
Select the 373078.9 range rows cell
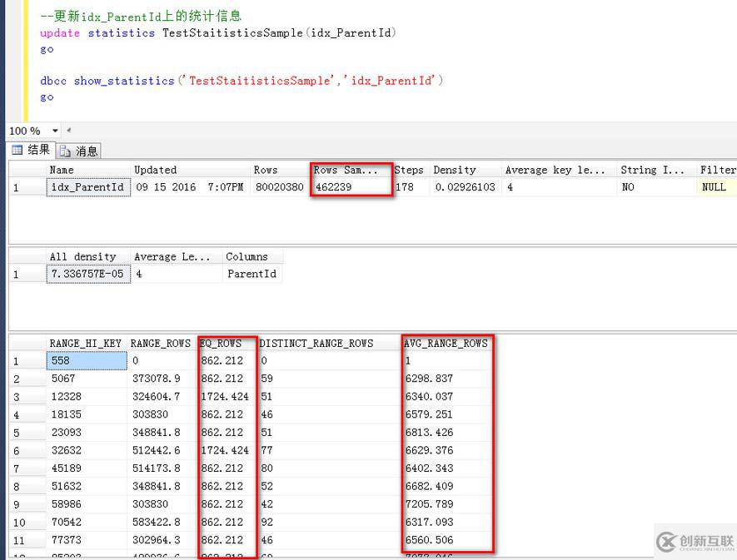click(162, 379)
